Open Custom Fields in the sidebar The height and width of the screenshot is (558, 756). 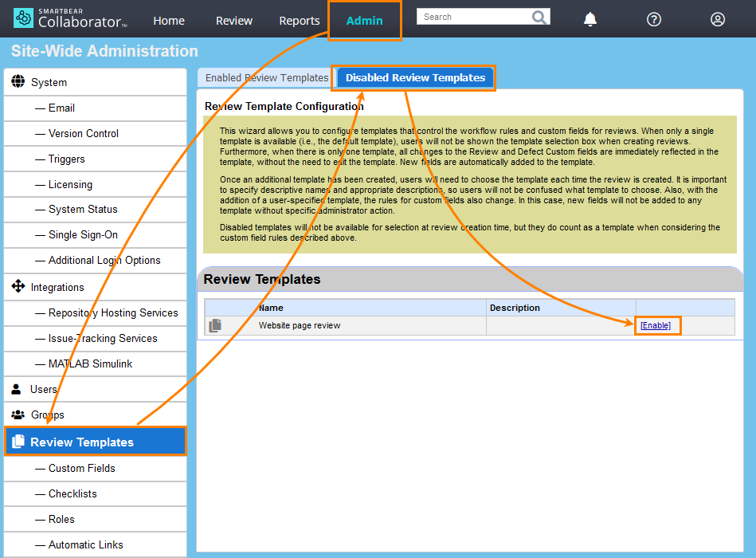[x=81, y=468]
